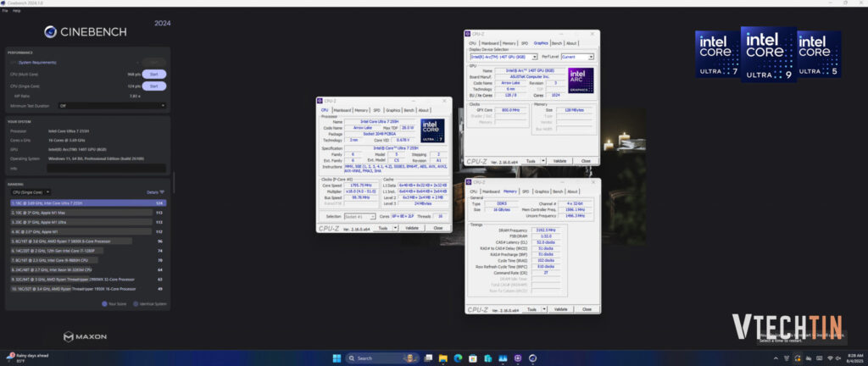Click Tools button in CPU-Z Memory window
This screenshot has height=366, width=868.
click(531, 309)
